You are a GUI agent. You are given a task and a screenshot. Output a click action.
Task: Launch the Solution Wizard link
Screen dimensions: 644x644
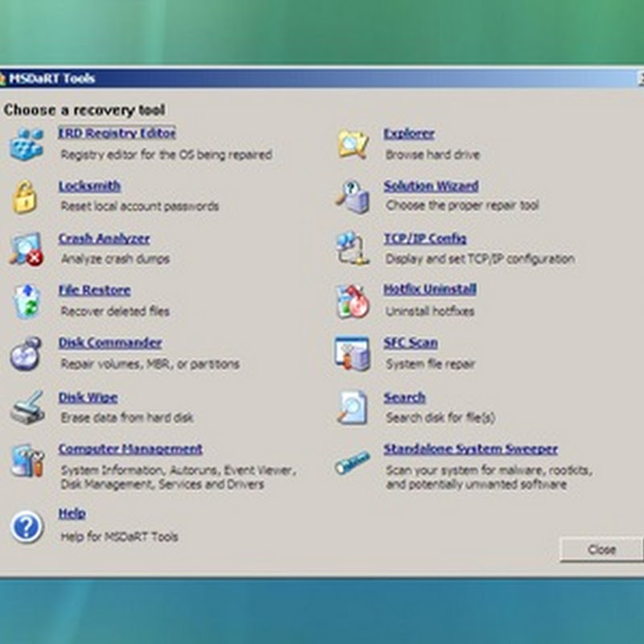pyautogui.click(x=431, y=186)
